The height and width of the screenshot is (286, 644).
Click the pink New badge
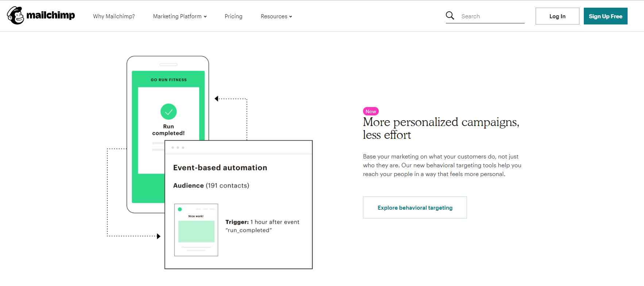click(371, 111)
